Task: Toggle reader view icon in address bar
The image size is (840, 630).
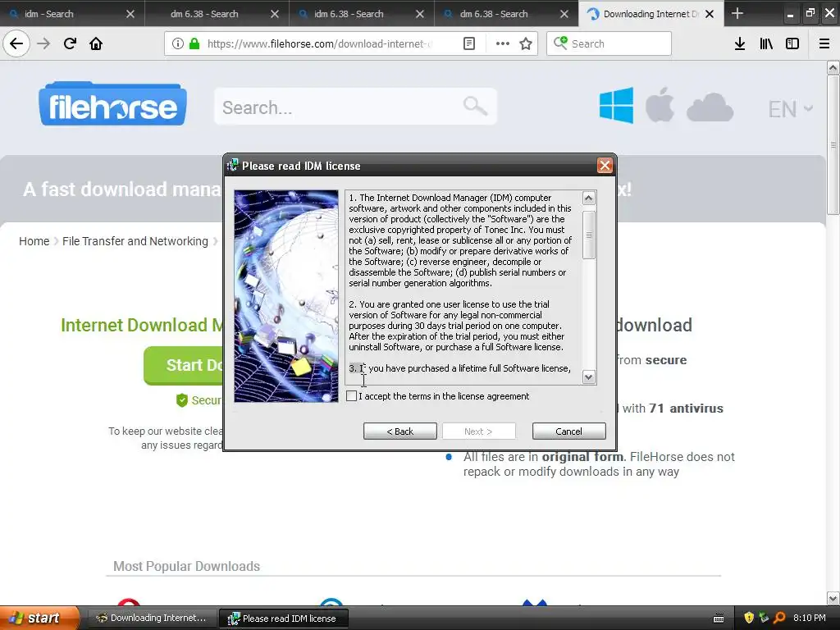Action: (468, 43)
